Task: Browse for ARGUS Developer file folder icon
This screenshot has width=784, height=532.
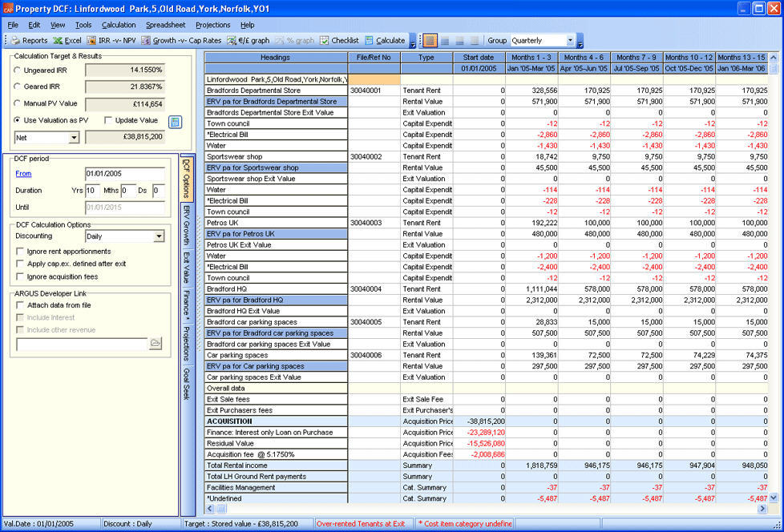Action: coord(156,343)
